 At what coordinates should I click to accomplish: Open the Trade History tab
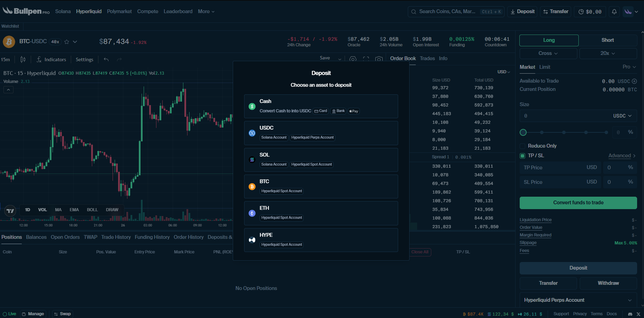click(x=116, y=237)
